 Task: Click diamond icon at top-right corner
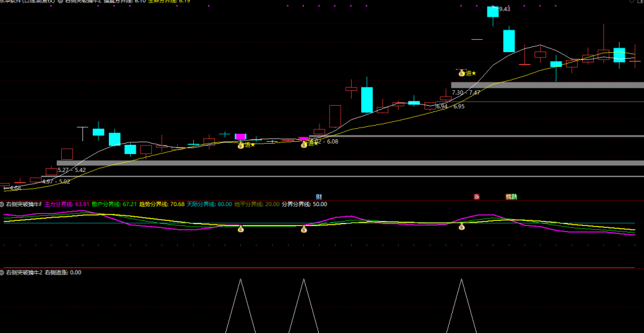click(x=631, y=2)
